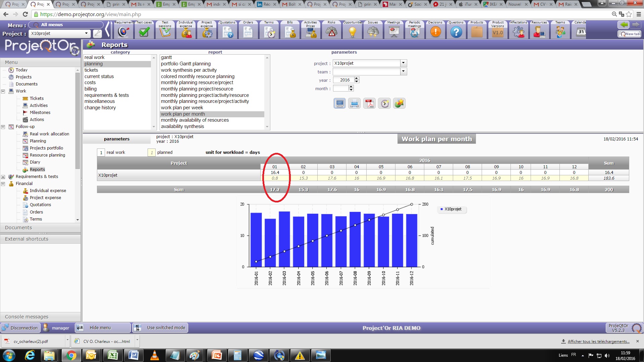Click the Disconnection button
Screen dimensions: 644x362
click(x=20, y=328)
